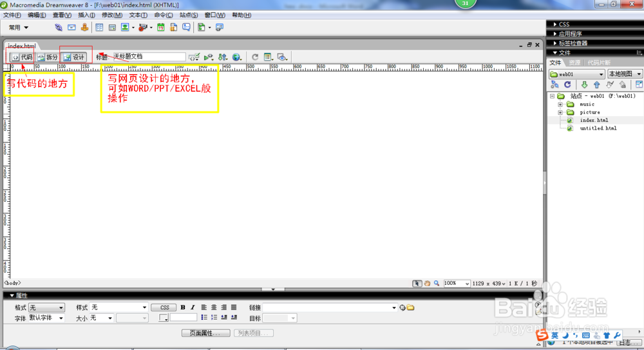This screenshot has height=350, width=644.
Task: Click the green Get Files arrow
Action: coord(584,84)
